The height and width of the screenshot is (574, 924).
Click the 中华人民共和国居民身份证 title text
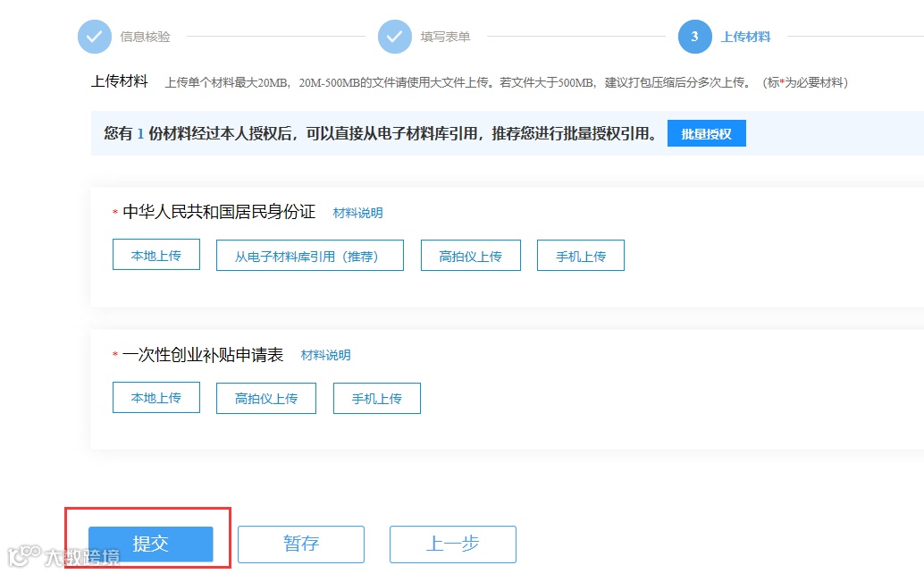click(219, 212)
